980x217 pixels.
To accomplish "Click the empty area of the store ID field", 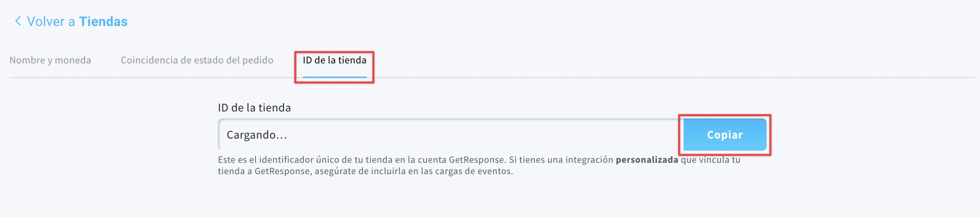I will click(x=482, y=135).
